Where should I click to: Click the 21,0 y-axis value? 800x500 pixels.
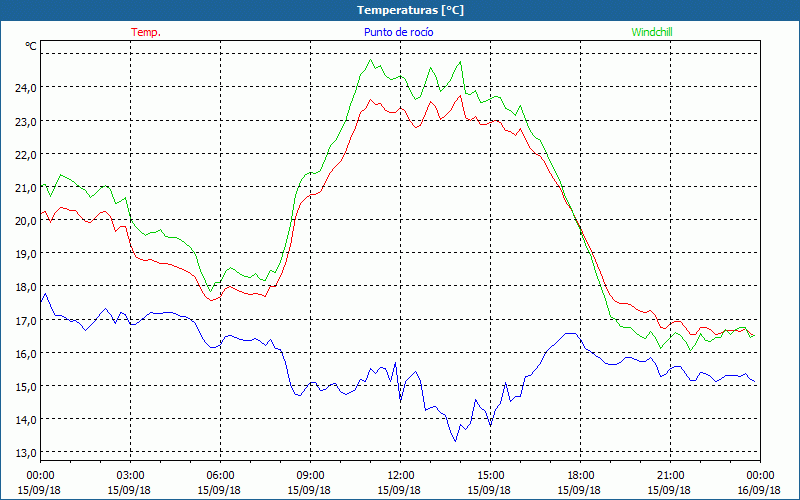click(25, 188)
